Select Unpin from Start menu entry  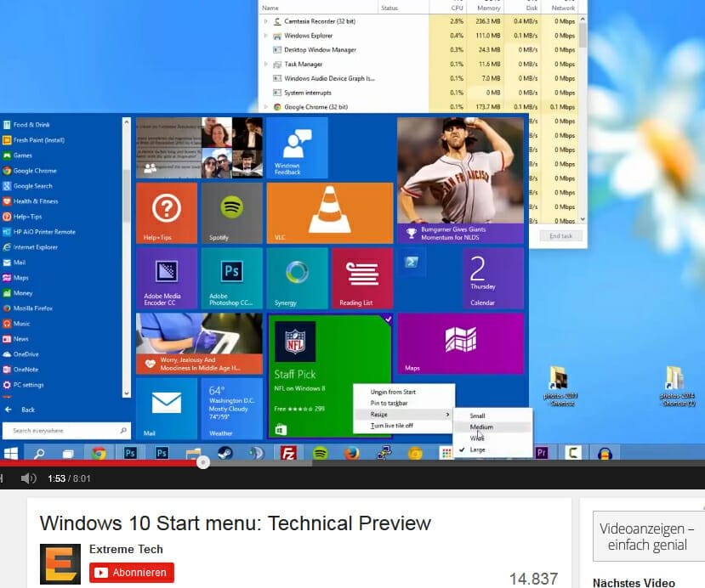point(393,392)
